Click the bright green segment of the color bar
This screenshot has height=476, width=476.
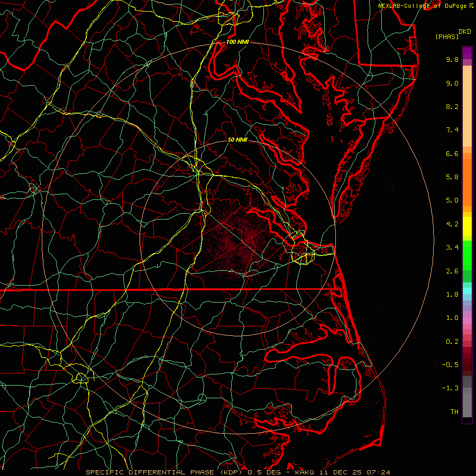pos(467,255)
